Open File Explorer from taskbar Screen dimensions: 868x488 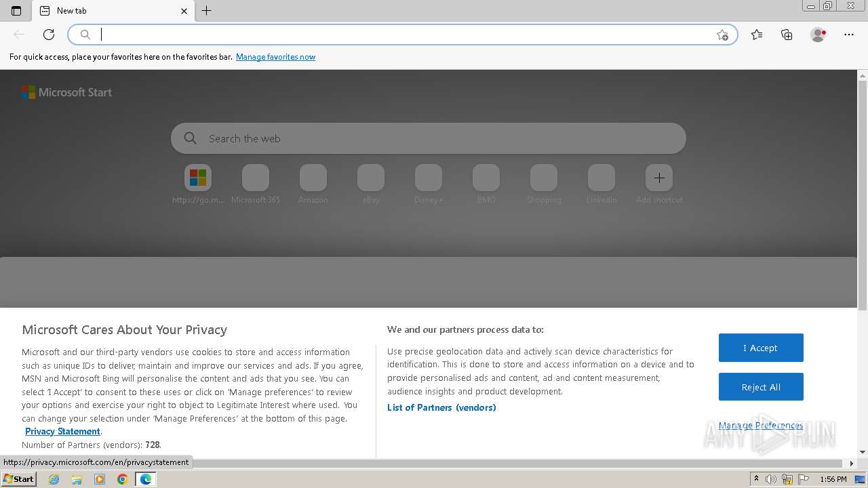coord(77,479)
